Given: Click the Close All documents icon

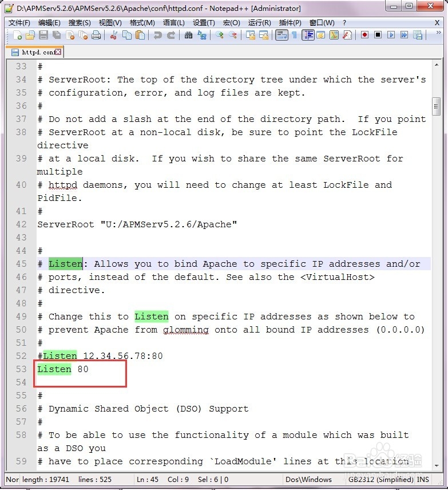Looking at the screenshot, I should tap(83, 35).
